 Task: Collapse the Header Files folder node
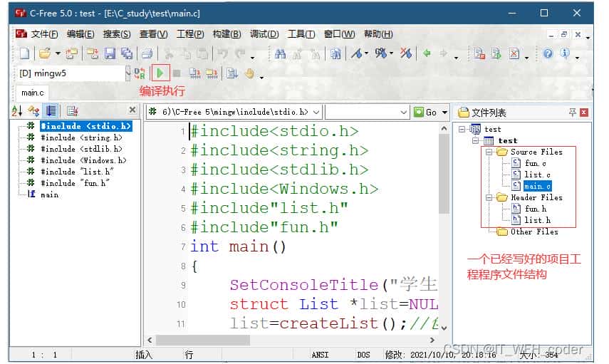[x=489, y=197]
